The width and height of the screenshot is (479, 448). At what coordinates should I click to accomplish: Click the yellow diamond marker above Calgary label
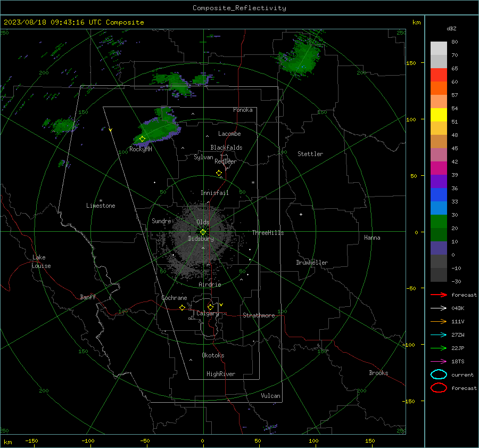click(210, 307)
